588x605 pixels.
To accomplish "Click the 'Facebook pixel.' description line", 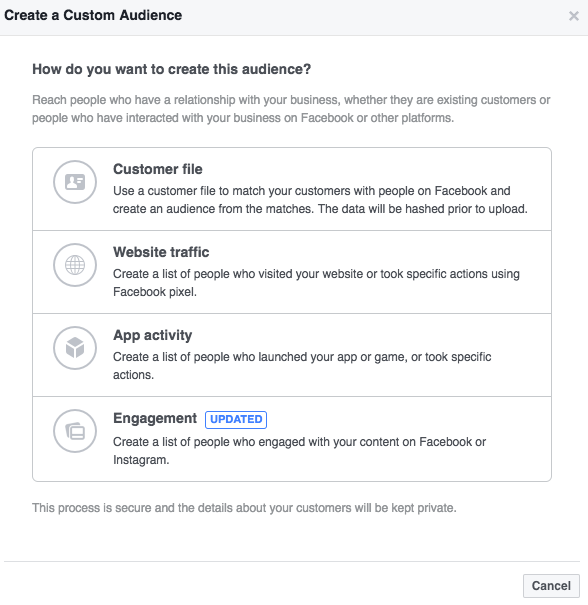I will [x=155, y=292].
